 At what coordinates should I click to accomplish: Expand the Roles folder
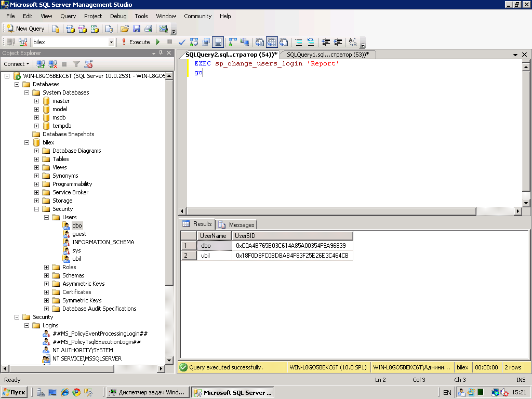click(46, 267)
